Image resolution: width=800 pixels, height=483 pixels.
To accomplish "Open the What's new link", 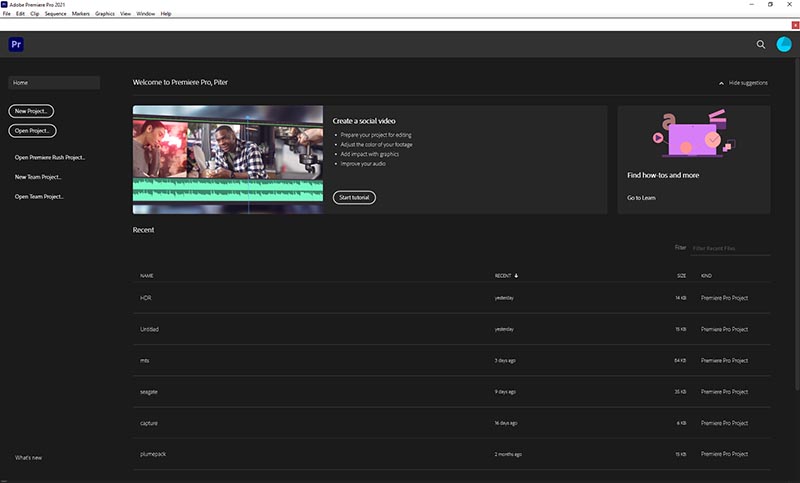I will click(x=29, y=457).
